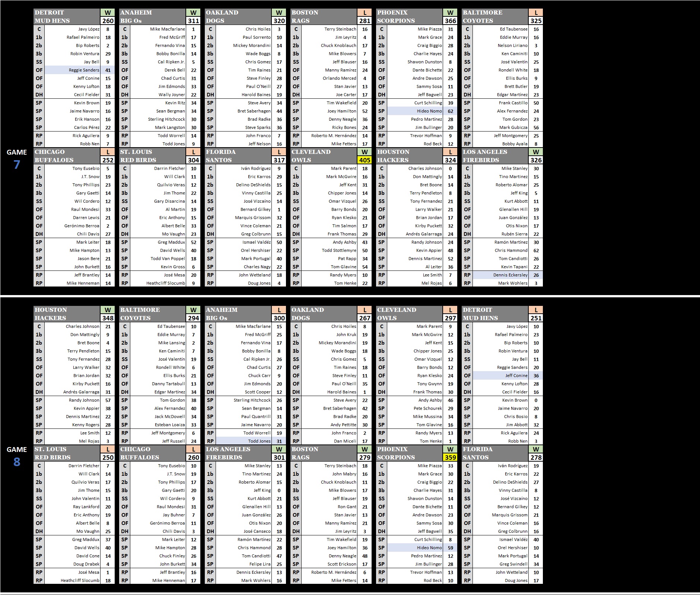Select Danny Tartabull in Baltimore Coyotes lineup

pos(168,384)
